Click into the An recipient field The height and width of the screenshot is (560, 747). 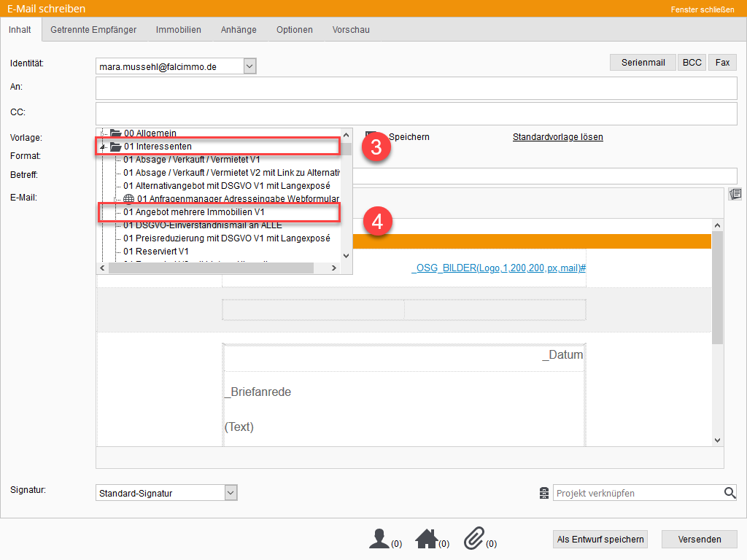click(x=416, y=88)
